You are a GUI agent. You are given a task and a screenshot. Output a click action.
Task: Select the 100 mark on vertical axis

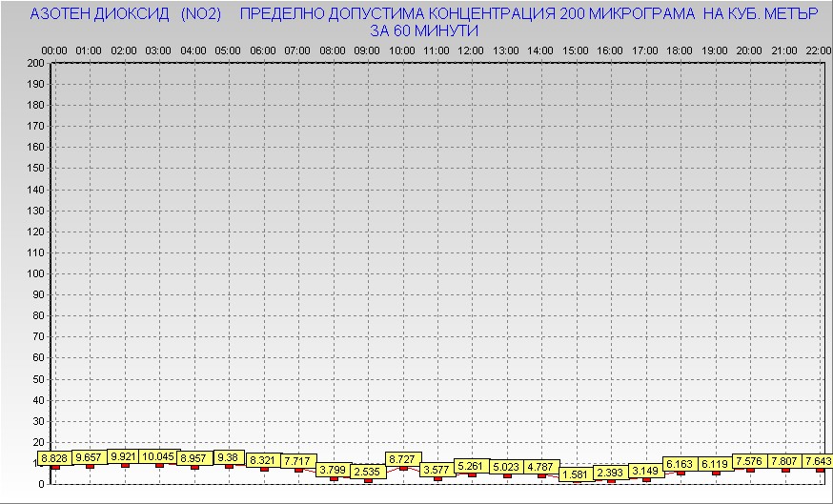(35, 273)
